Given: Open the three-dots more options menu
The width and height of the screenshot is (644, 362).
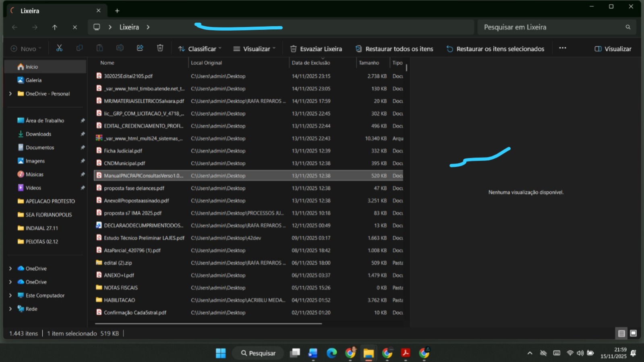Looking at the screenshot, I should click(563, 48).
